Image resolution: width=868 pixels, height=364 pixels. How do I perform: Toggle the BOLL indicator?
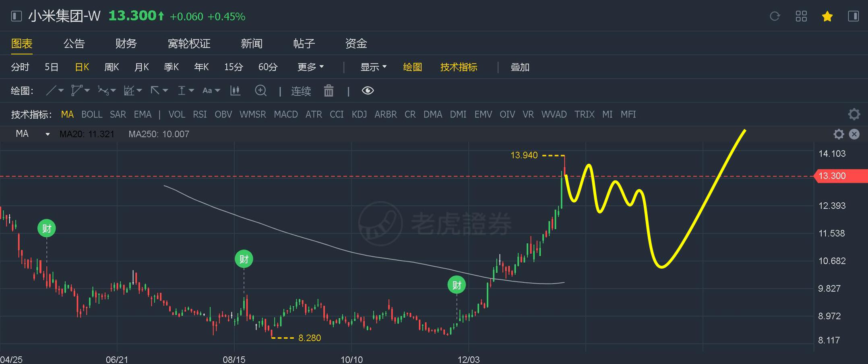pos(92,114)
